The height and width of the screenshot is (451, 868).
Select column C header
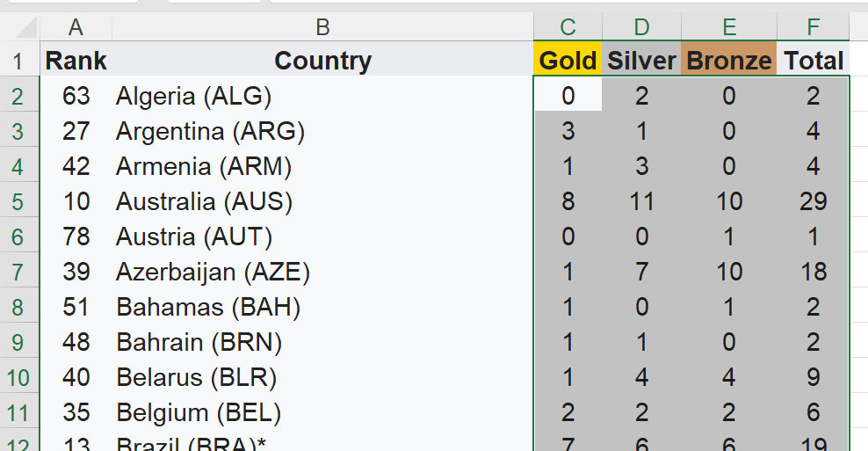coord(568,26)
